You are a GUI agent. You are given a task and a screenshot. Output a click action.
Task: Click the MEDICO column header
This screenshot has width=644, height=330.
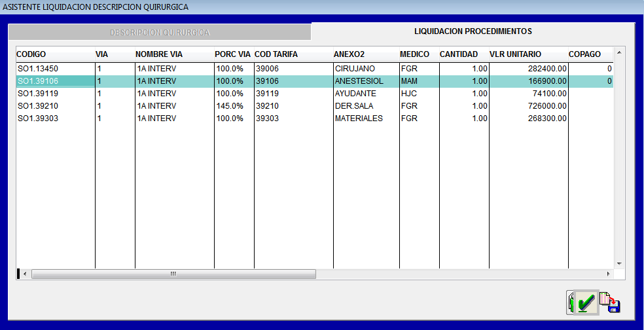[x=420, y=54]
